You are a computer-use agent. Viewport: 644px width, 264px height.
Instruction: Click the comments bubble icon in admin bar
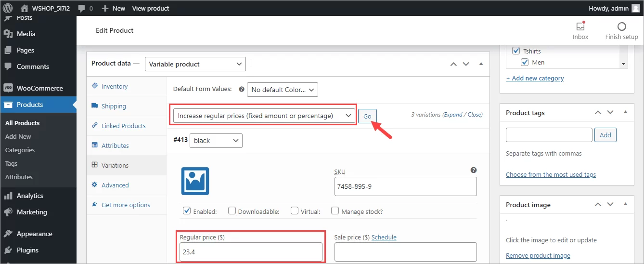coord(81,8)
